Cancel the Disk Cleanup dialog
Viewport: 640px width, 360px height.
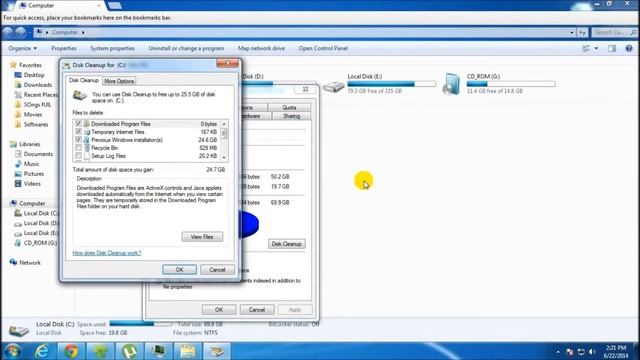click(x=217, y=270)
